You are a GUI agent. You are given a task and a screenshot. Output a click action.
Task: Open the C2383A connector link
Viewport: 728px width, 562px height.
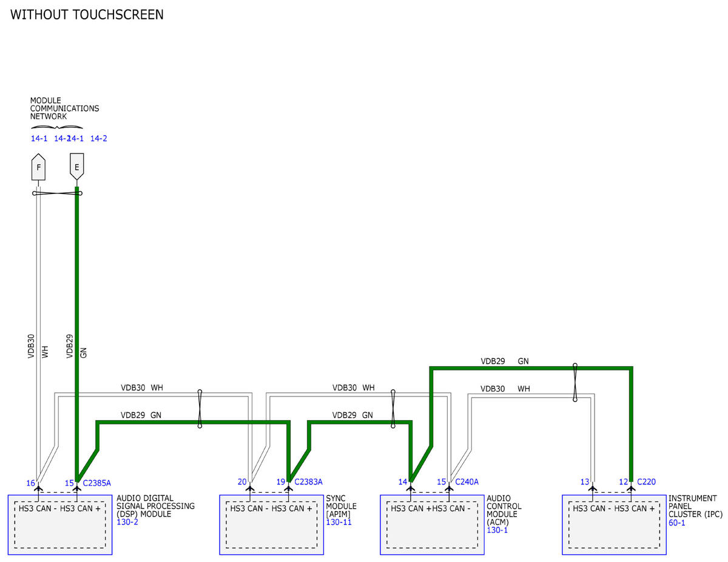[x=308, y=482]
